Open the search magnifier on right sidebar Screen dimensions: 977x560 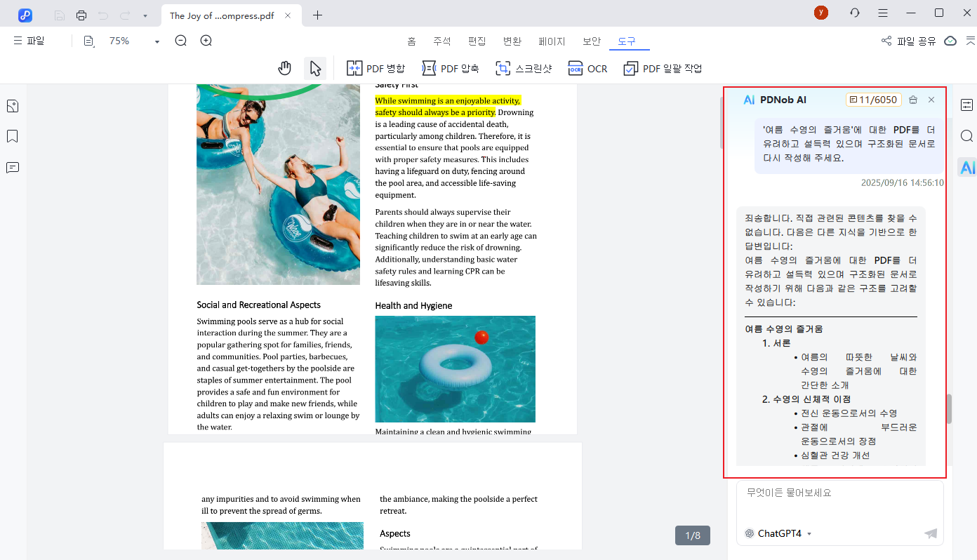[967, 136]
